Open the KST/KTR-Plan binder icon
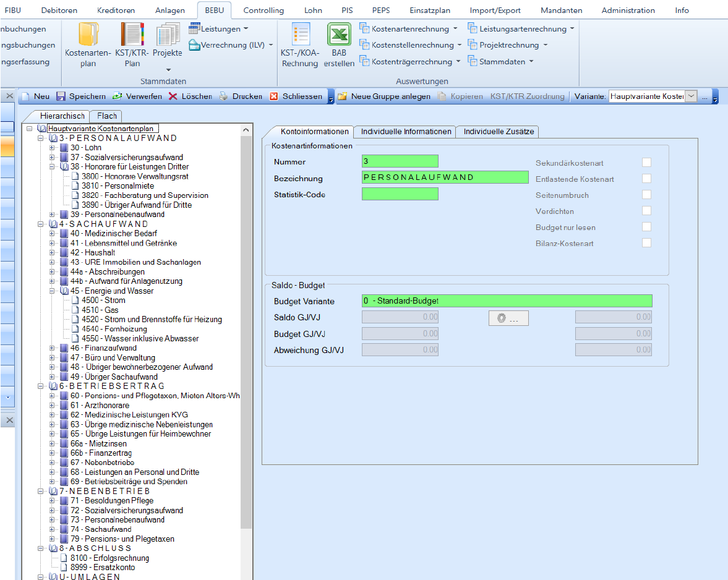728x580 pixels. [132, 35]
